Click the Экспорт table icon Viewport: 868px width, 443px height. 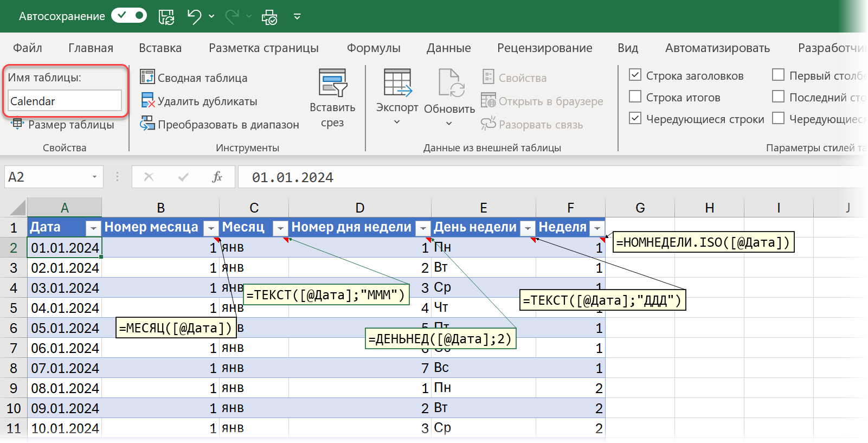coord(397,82)
